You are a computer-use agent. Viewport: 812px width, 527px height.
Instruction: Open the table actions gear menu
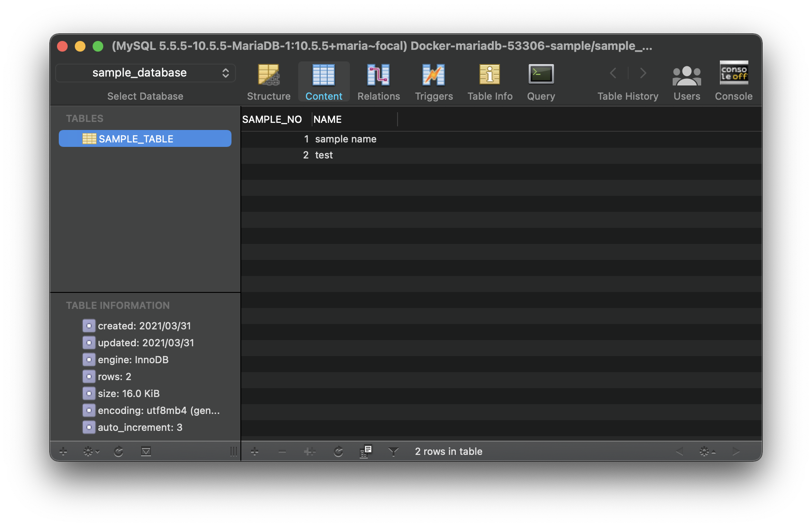(x=91, y=452)
